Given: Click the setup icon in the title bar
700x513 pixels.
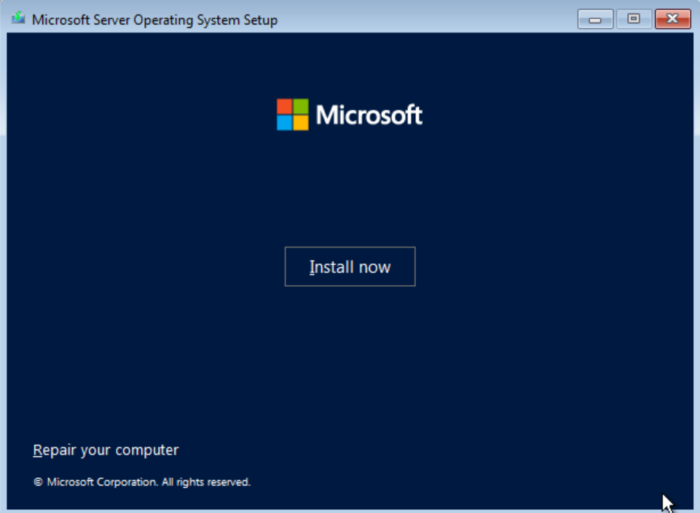Looking at the screenshot, I should coord(18,18).
